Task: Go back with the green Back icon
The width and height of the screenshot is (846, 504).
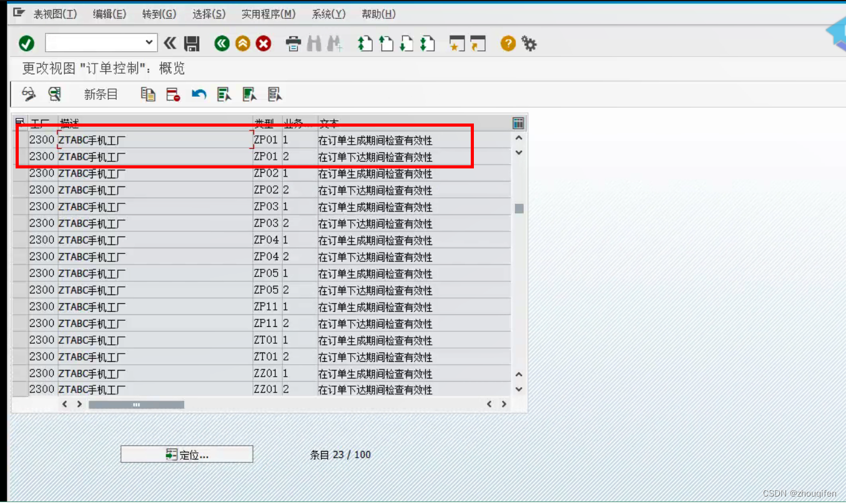Action: click(222, 43)
